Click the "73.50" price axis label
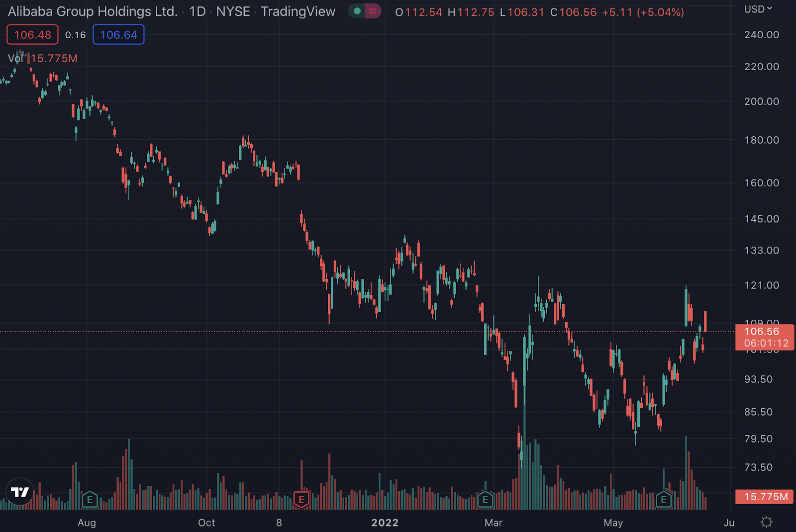The image size is (796, 532). (759, 467)
